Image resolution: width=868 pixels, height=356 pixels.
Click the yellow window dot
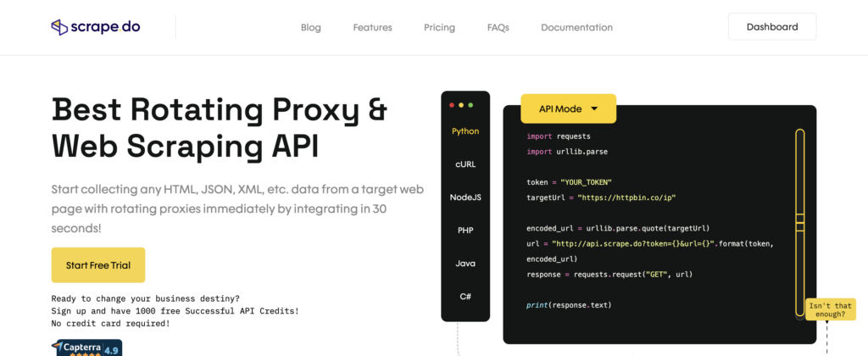point(461,104)
